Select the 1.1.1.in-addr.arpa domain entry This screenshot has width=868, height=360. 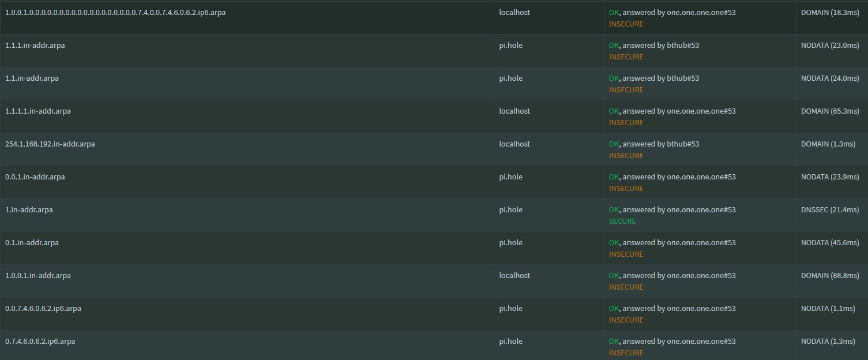click(x=35, y=45)
